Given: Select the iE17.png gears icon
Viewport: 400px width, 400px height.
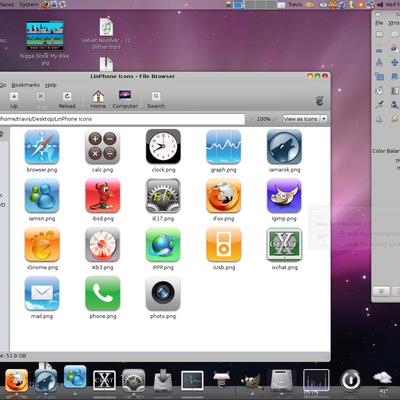Looking at the screenshot, I should (163, 196).
